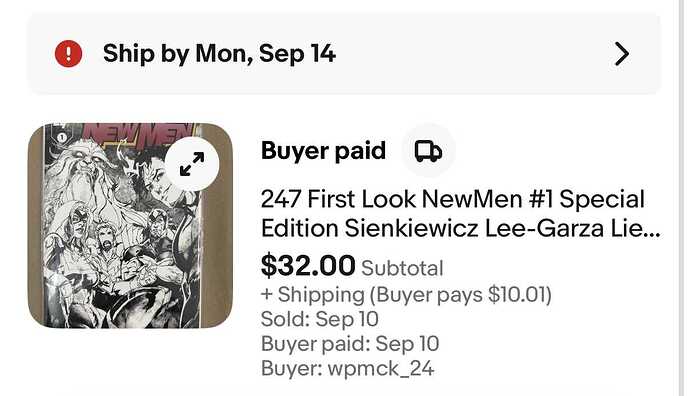
Task: Click the Edition Sienkiewicz Lee-Garza title line
Action: pyautogui.click(x=460, y=229)
